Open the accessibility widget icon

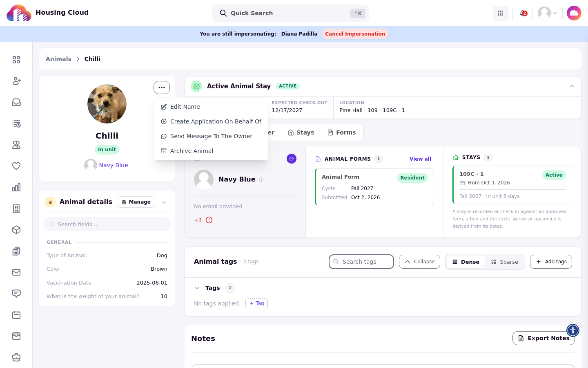(573, 330)
